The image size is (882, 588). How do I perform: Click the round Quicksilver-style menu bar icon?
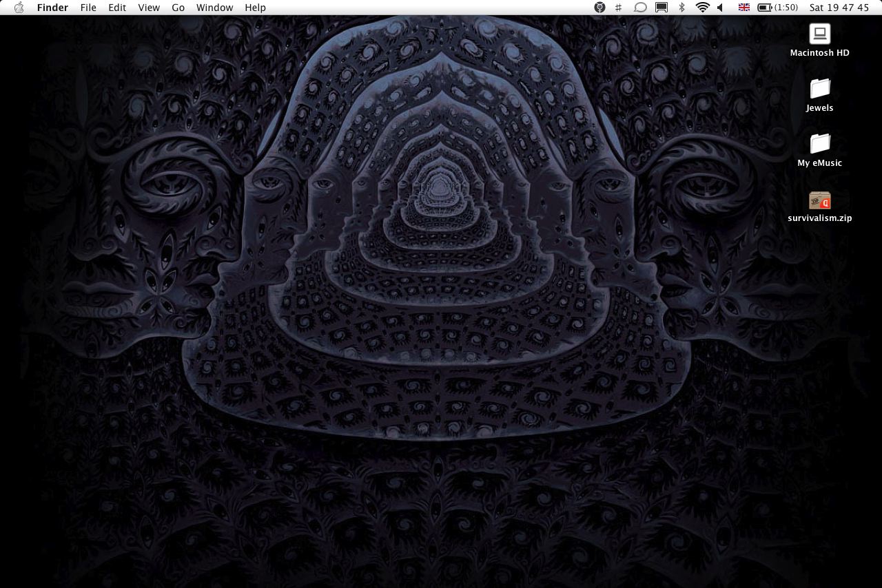[600, 8]
